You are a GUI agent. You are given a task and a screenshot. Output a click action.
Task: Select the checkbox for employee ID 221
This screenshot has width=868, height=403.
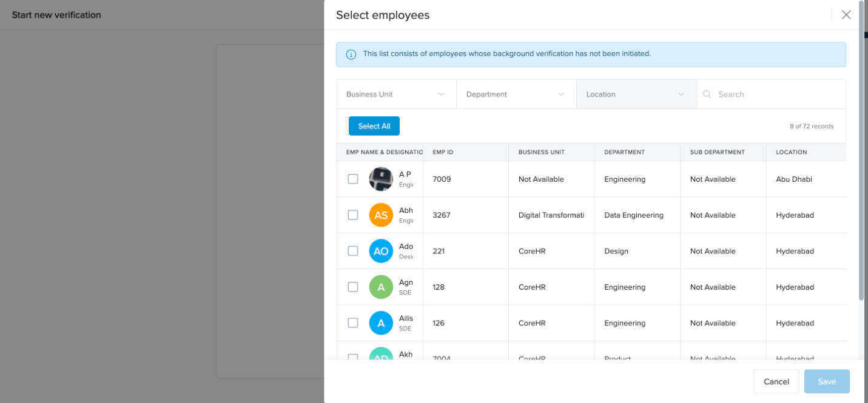pyautogui.click(x=353, y=251)
